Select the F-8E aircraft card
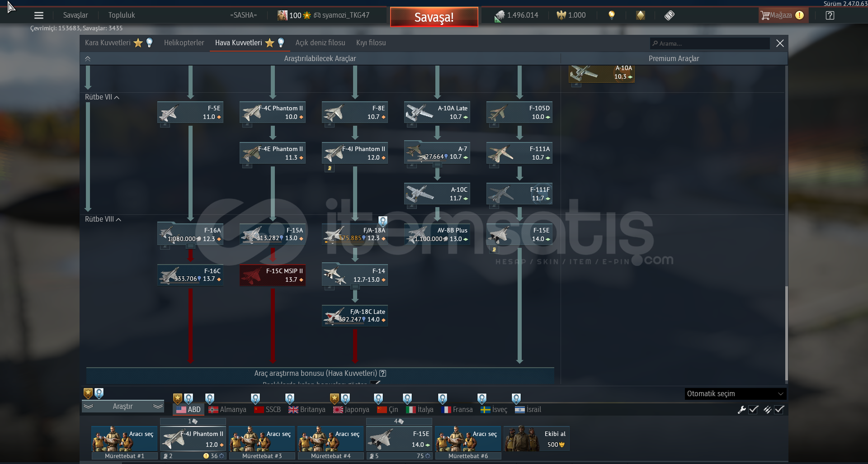This screenshot has width=868, height=464. point(355,113)
